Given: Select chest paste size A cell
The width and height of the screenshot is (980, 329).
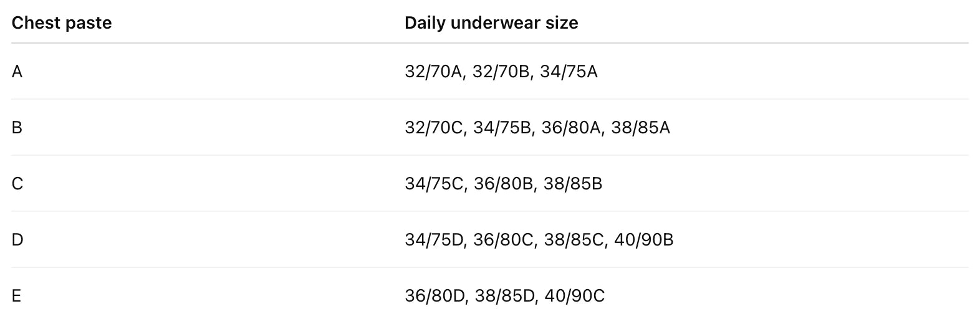Looking at the screenshot, I should pyautogui.click(x=17, y=72).
